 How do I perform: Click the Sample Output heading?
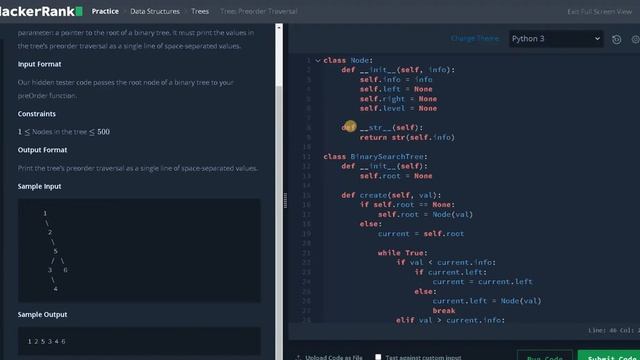[42, 315]
